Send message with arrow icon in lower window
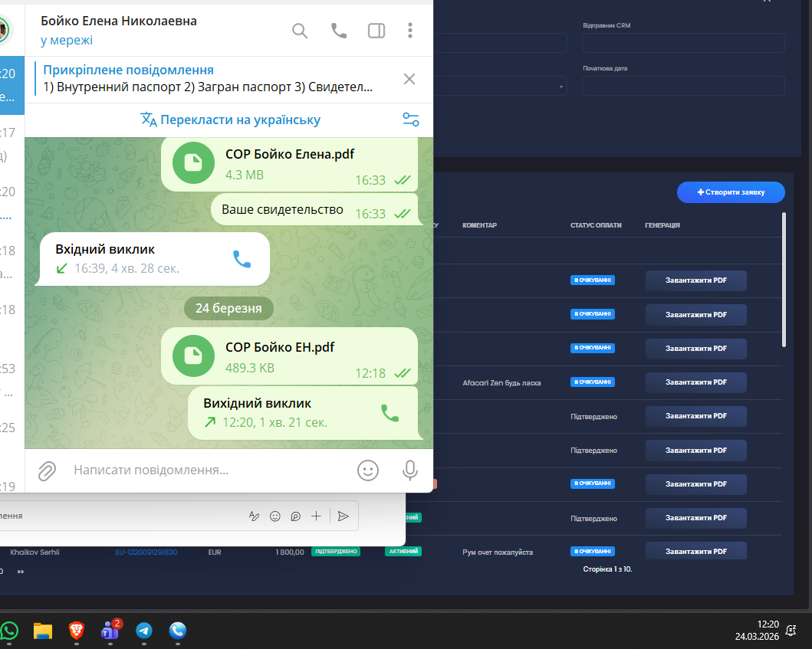The width and height of the screenshot is (812, 649). pyautogui.click(x=344, y=516)
